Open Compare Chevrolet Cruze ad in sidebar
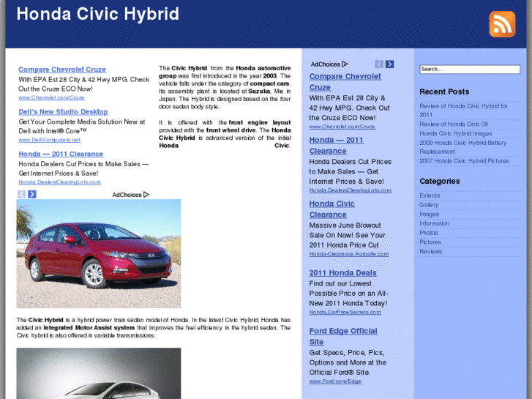This screenshot has width=532, height=399. [x=345, y=82]
